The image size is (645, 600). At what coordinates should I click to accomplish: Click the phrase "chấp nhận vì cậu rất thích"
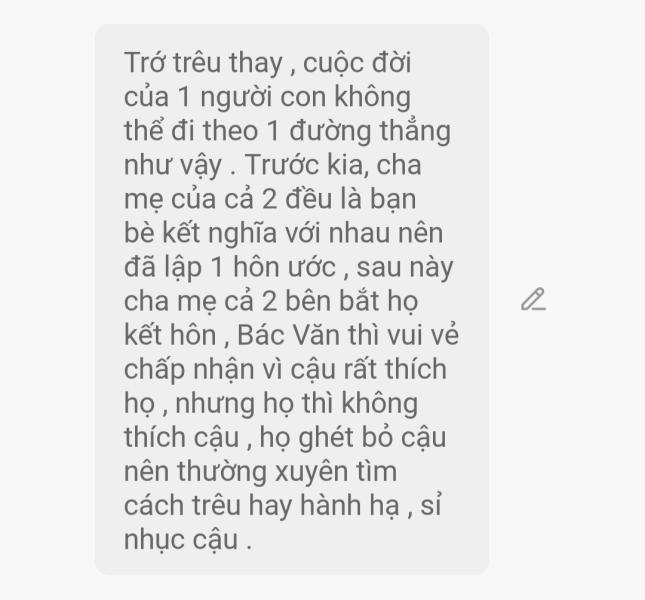click(285, 370)
